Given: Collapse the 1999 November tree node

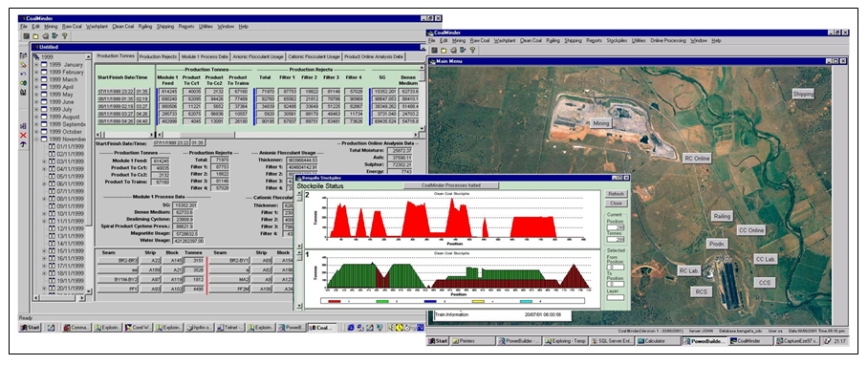Looking at the screenshot, I should pyautogui.click(x=36, y=140).
